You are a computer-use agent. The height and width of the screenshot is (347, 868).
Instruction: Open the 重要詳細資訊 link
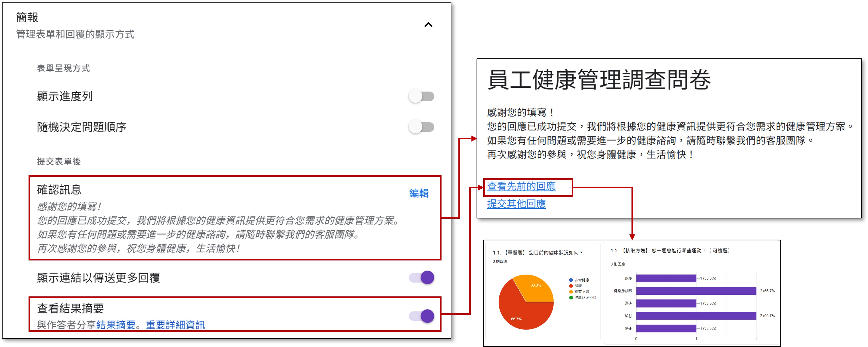175,325
